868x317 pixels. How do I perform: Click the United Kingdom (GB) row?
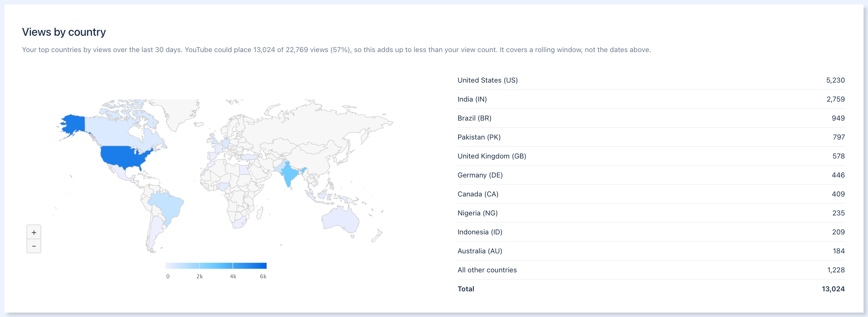[x=651, y=156]
